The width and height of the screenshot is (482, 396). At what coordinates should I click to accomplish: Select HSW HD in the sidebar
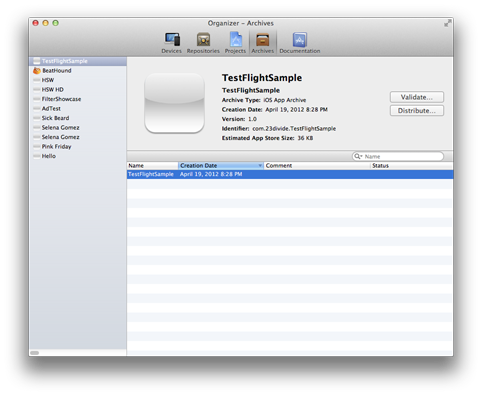click(x=78, y=90)
